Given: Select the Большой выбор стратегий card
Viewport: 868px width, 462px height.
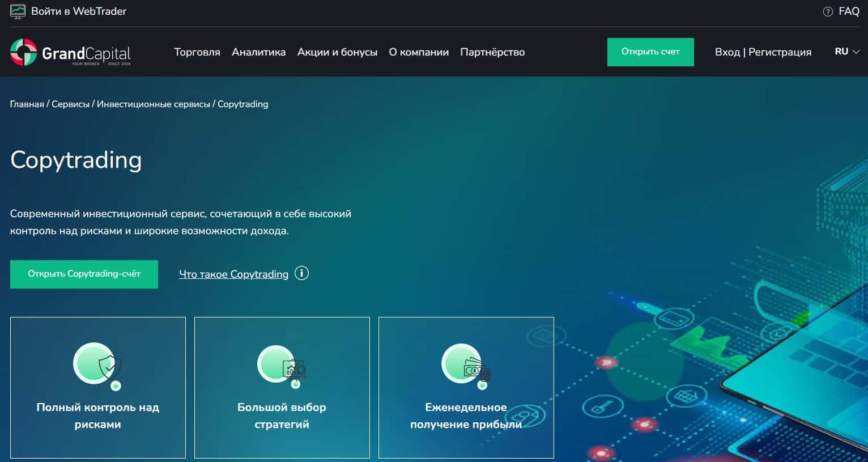Looking at the screenshot, I should pyautogui.click(x=282, y=388).
